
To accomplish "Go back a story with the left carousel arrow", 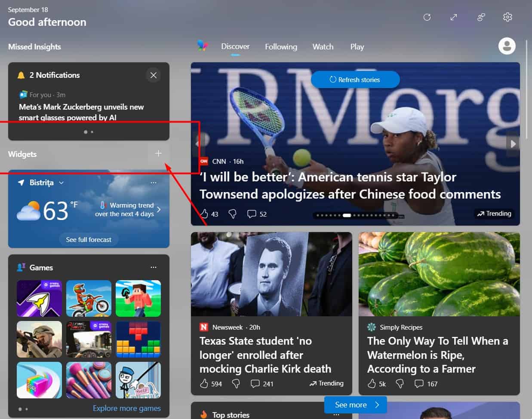I will pos(197,144).
